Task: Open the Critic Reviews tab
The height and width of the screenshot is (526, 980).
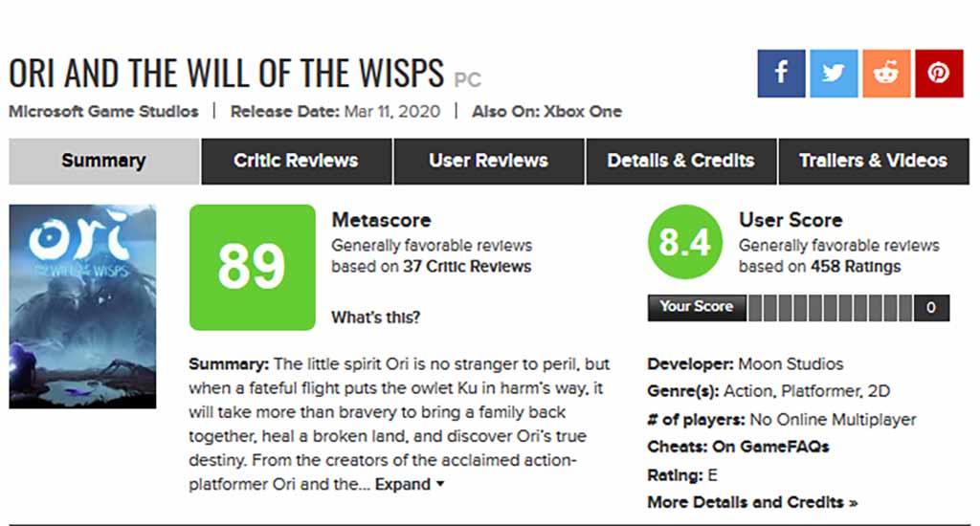Action: pos(297,162)
